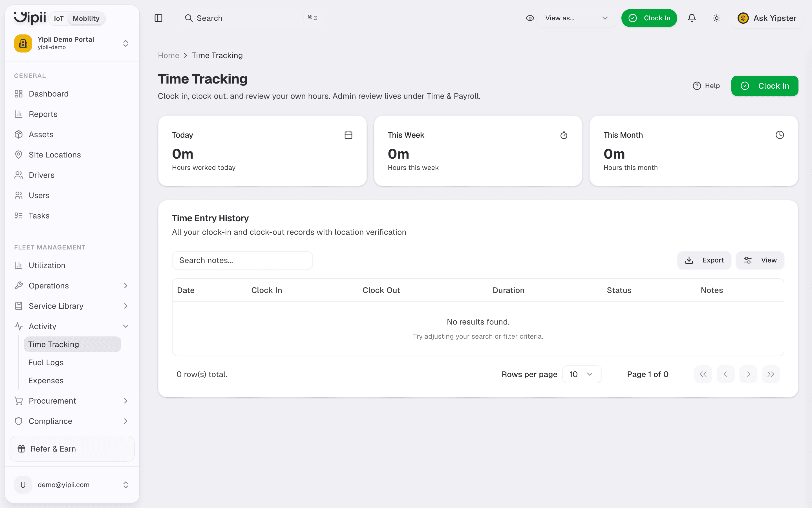The image size is (812, 508).
Task: Click the Refer & Earn button
Action: [72, 448]
